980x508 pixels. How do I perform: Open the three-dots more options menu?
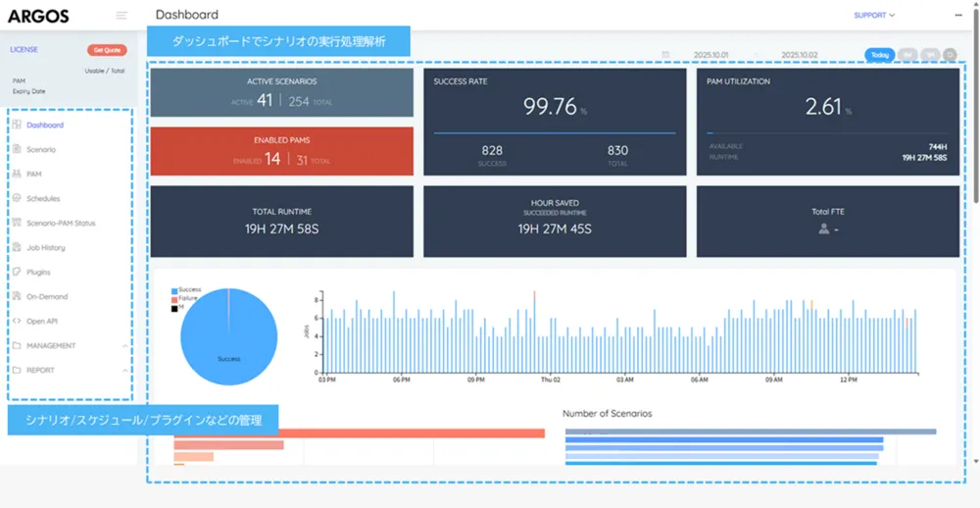tap(958, 16)
